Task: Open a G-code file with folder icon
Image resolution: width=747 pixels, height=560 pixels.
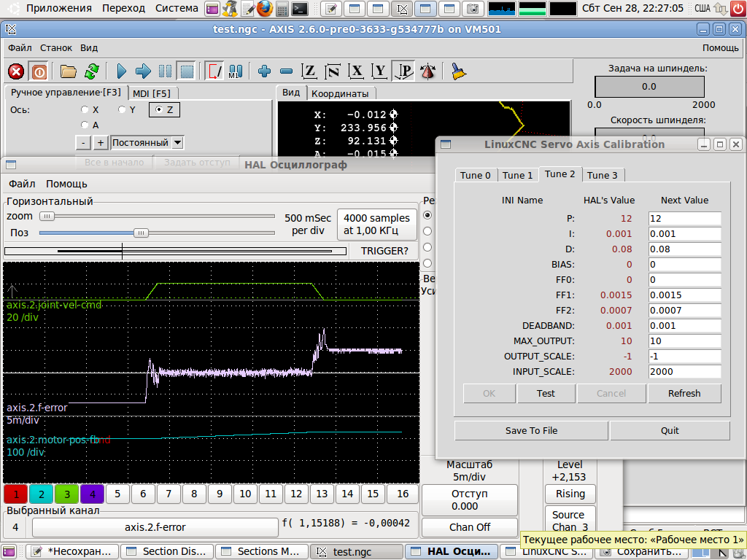Action: [x=68, y=71]
